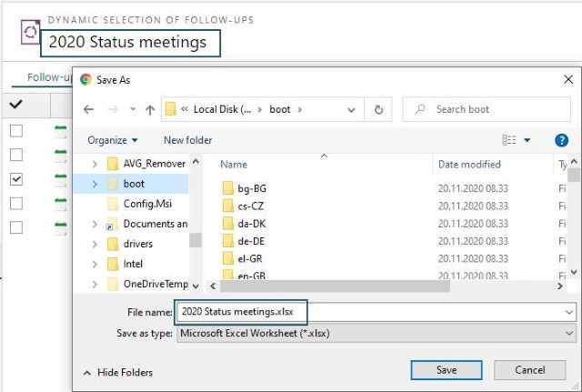Click the select-all checkmark header
582x392 pixels.
click(x=16, y=105)
